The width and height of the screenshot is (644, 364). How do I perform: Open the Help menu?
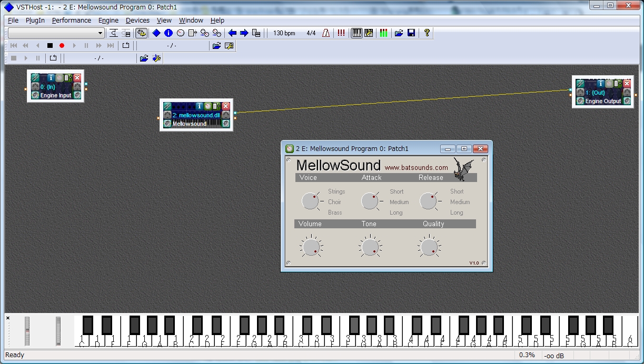pos(217,21)
